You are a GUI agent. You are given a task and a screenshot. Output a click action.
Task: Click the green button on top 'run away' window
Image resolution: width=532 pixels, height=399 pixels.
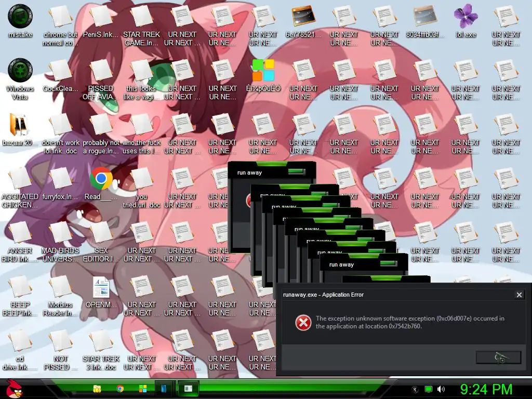pos(297,171)
